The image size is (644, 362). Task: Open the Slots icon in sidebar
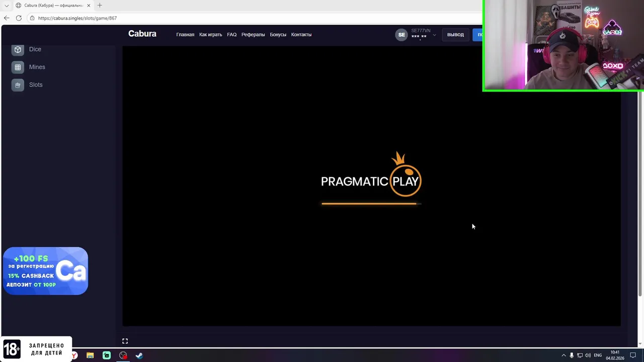[18, 85]
